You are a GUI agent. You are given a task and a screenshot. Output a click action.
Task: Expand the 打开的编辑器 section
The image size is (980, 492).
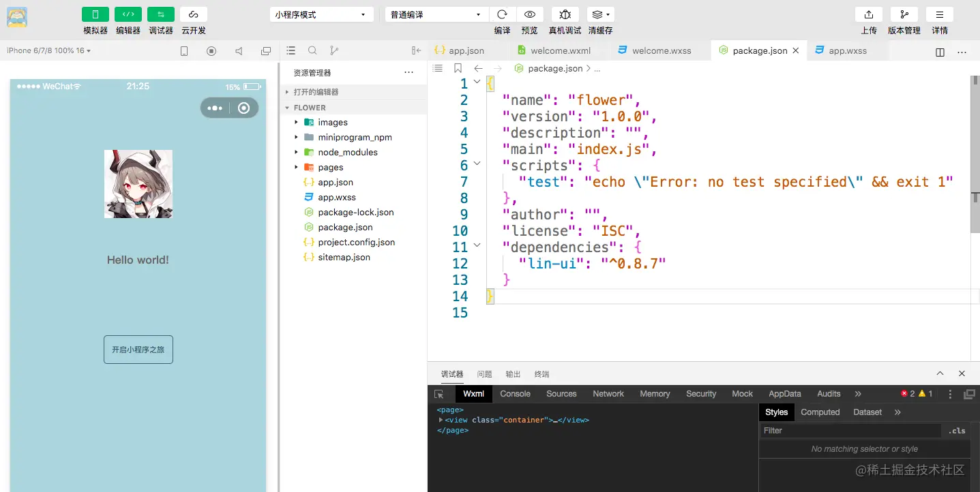pos(355,92)
